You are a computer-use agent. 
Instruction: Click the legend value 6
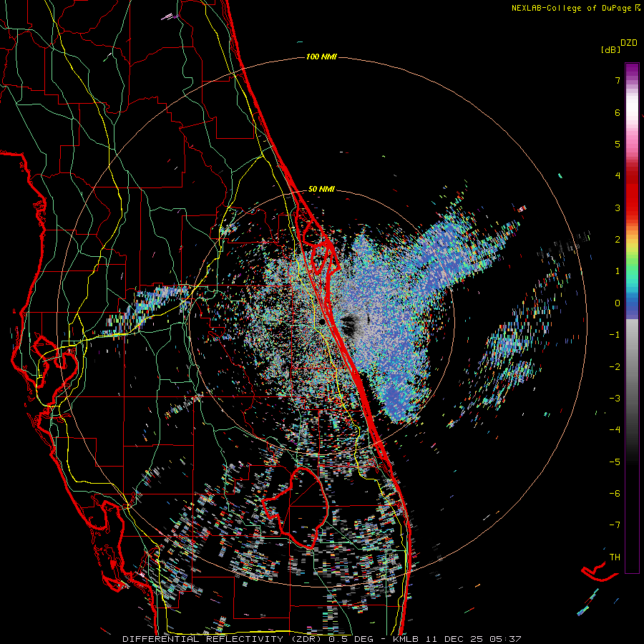pyautogui.click(x=618, y=112)
